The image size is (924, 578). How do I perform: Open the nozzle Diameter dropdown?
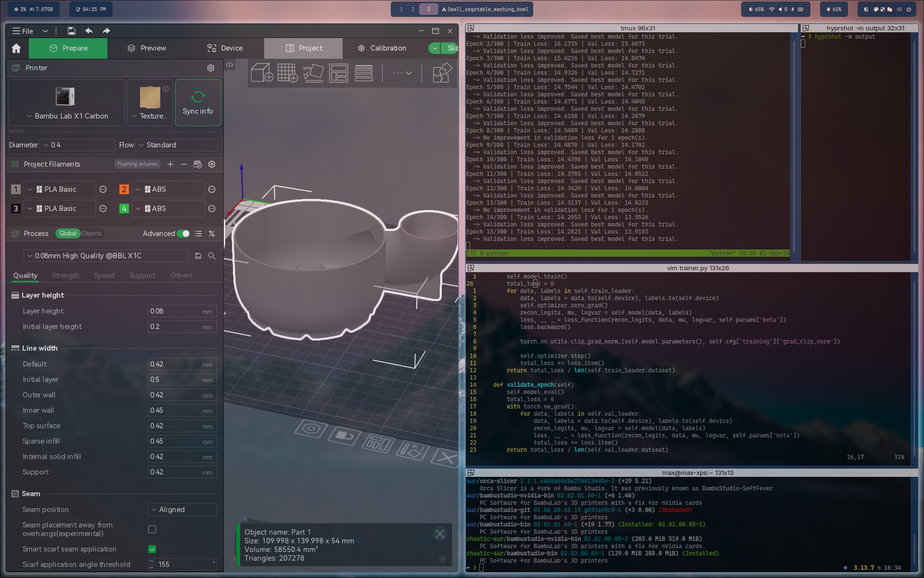(x=77, y=145)
